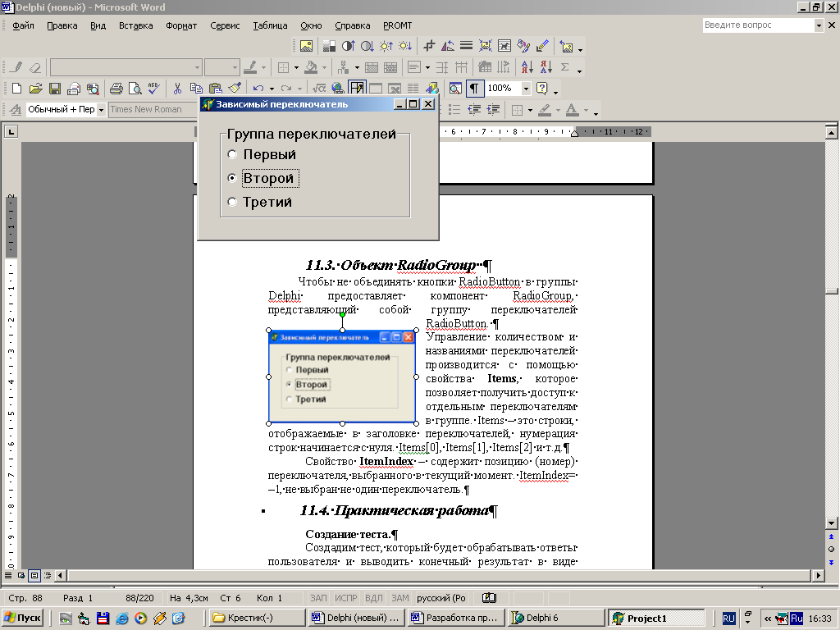Click the highlight color marker swatch
This screenshot has height=630, width=840.
(545, 110)
